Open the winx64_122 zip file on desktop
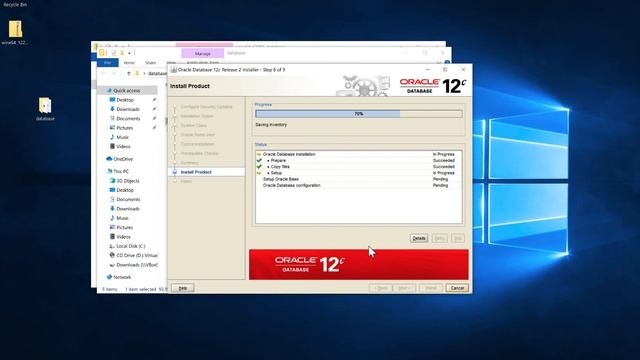The image size is (640, 360). [x=16, y=29]
